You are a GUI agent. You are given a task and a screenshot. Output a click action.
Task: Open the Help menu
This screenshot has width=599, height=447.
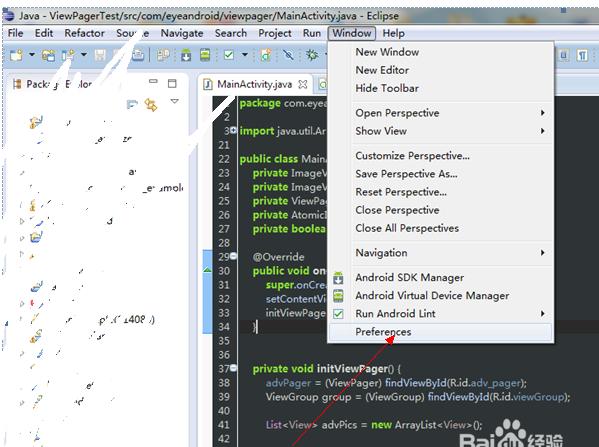click(393, 33)
